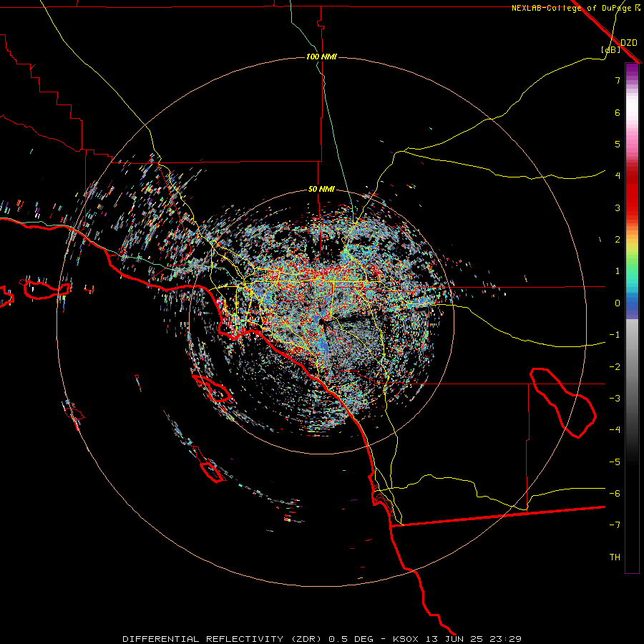
Task: Select the -7 dB scale value
Action: 615,525
